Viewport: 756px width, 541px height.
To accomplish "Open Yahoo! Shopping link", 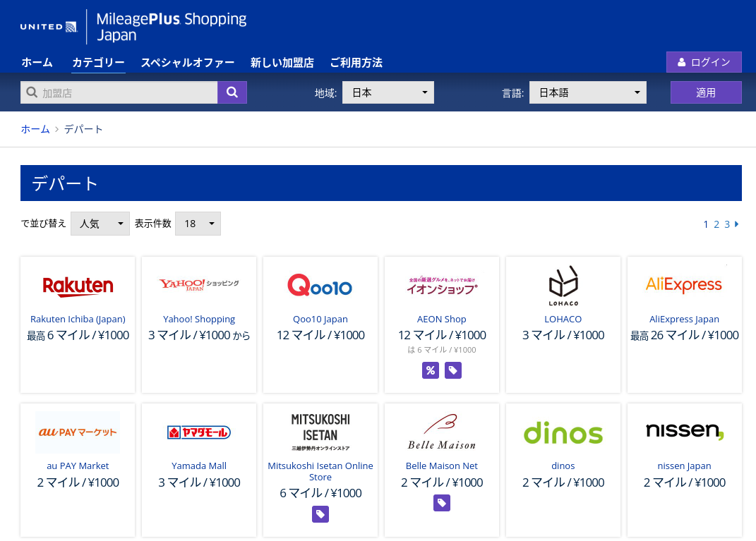I will click(199, 319).
